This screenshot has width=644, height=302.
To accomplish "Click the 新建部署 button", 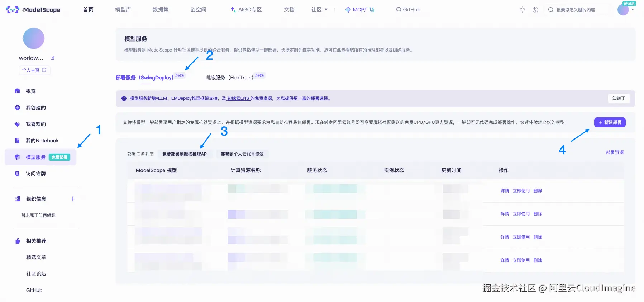I will click(x=610, y=122).
